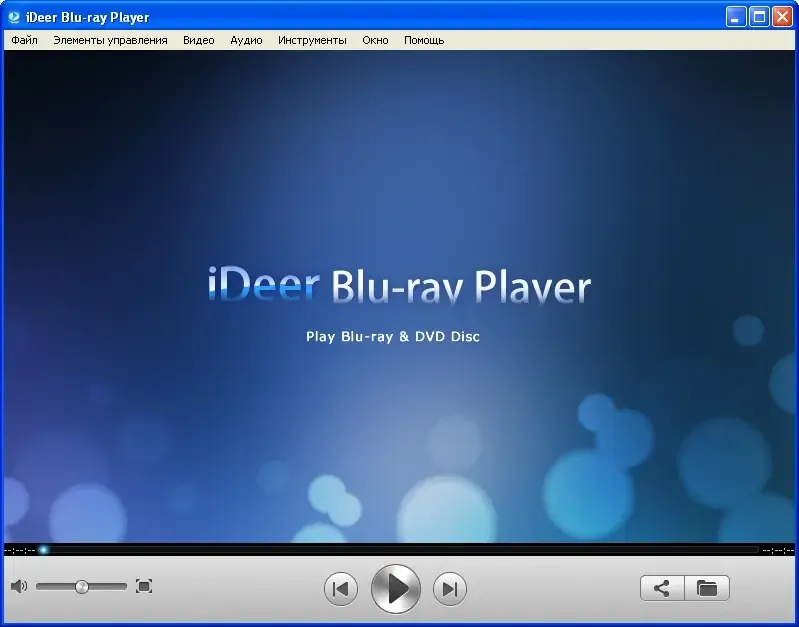The height and width of the screenshot is (627, 799).
Task: Open the Окно menu
Action: click(375, 40)
